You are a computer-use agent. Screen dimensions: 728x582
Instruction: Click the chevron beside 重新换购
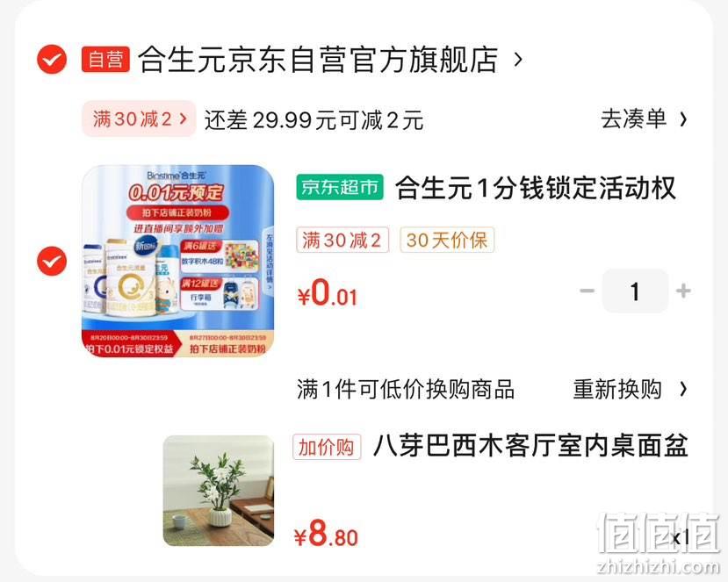pos(683,389)
